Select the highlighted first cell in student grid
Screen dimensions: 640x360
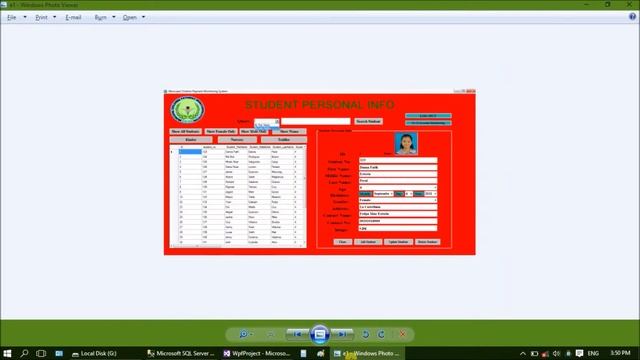click(x=190, y=152)
